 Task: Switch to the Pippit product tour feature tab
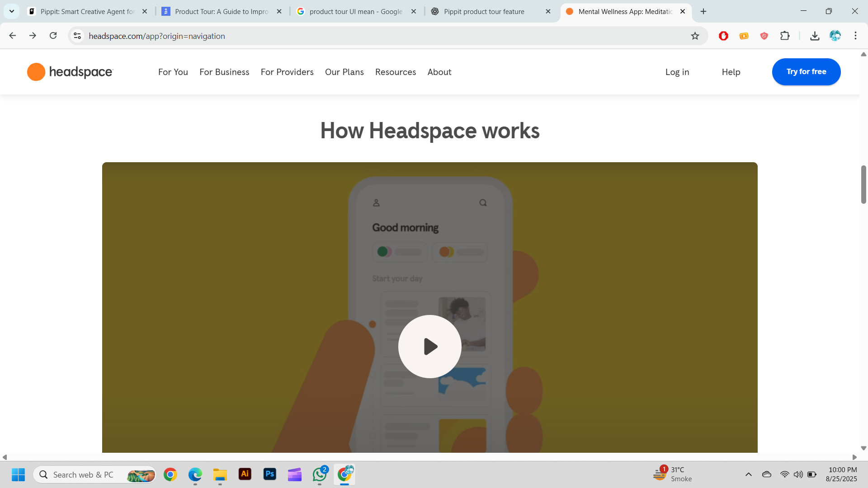pos(484,11)
